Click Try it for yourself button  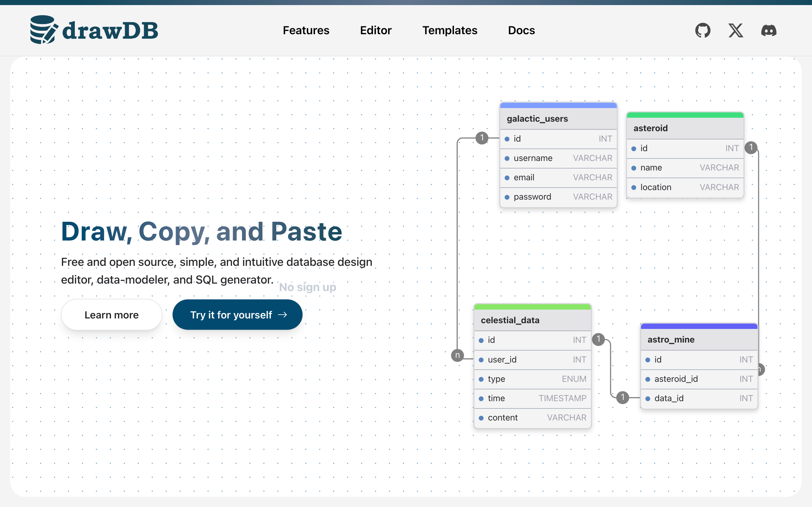237,315
